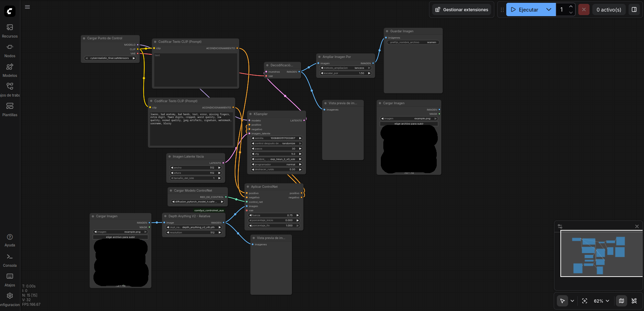Open metodo_ampliacion lanczos selector

click(x=346, y=68)
